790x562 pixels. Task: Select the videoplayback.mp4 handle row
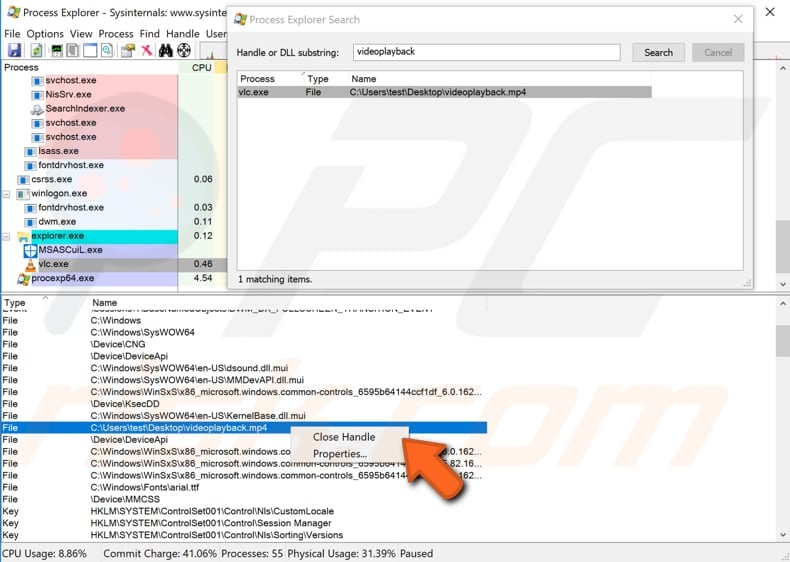point(244,428)
